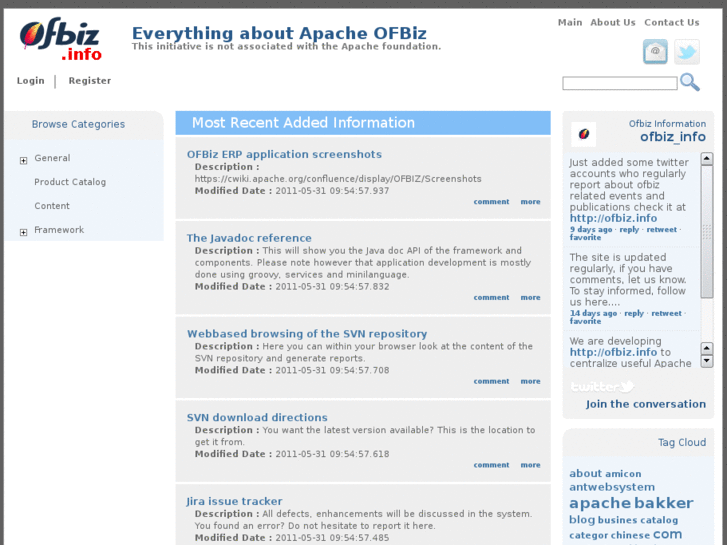
Task: Click 14 days ago tweet timestamp
Action: [593, 314]
